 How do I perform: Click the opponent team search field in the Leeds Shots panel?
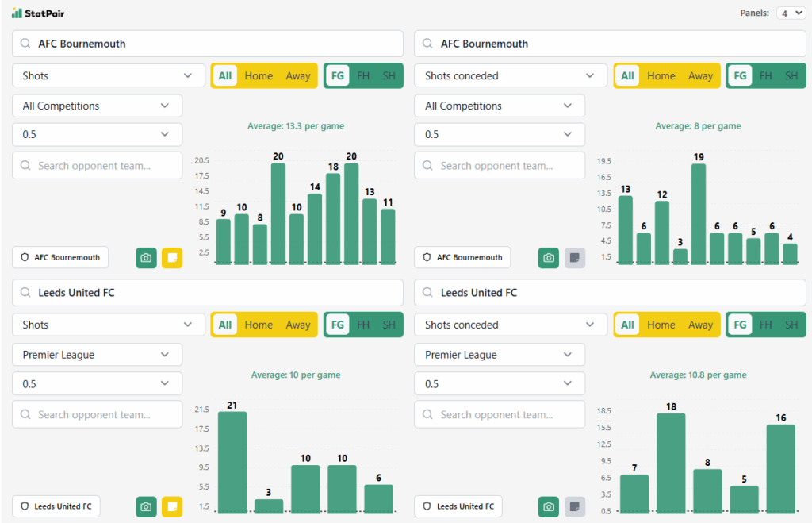[x=97, y=414]
